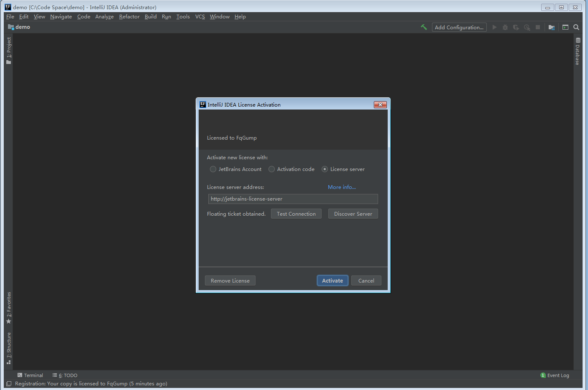This screenshot has width=588, height=390.
Task: Click the Build Project hammer icon
Action: tap(424, 27)
